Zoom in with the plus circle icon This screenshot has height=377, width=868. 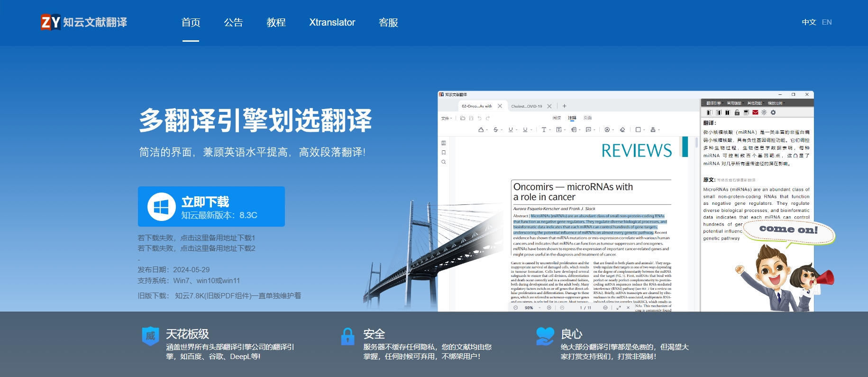coord(549,308)
